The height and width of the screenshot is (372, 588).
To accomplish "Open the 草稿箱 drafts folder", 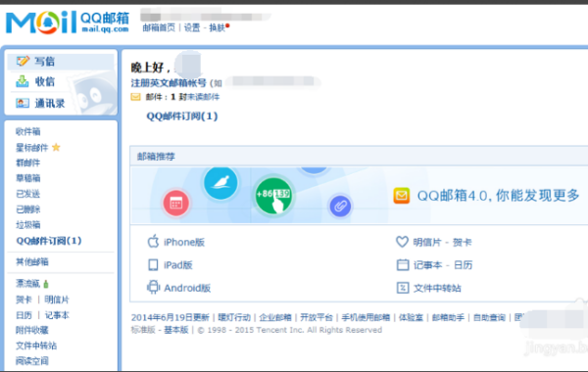I will (28, 178).
